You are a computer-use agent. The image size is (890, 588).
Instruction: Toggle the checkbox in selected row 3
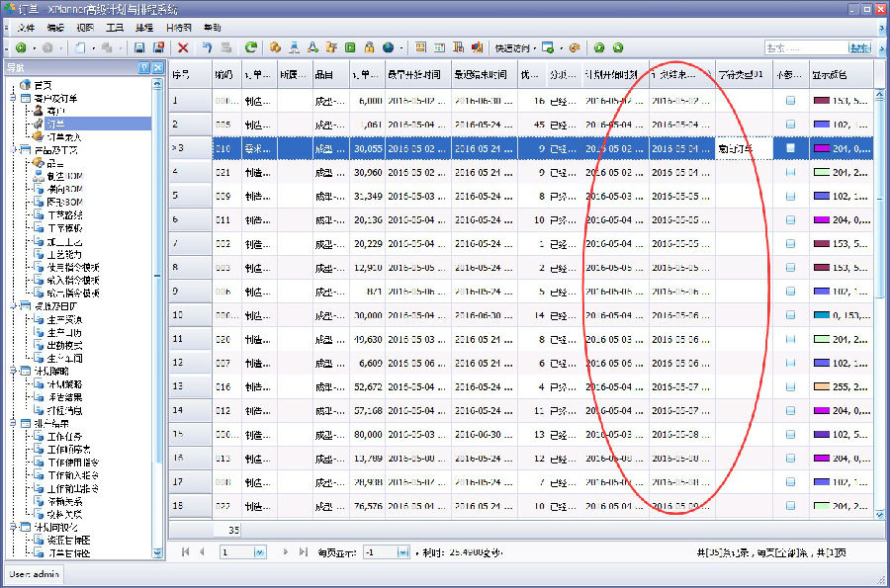pos(790,148)
